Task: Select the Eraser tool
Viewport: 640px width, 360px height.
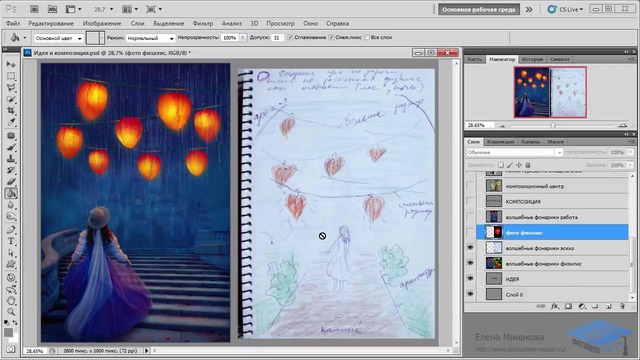Action: pos(11,182)
